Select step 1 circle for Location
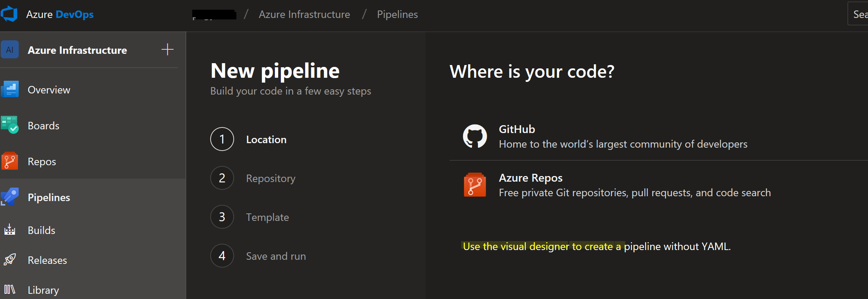This screenshot has width=868, height=299. [x=222, y=139]
